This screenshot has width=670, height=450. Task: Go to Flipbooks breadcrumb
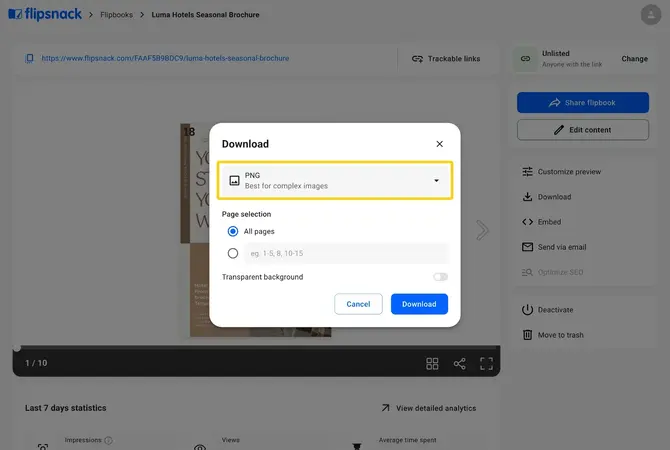pos(116,15)
